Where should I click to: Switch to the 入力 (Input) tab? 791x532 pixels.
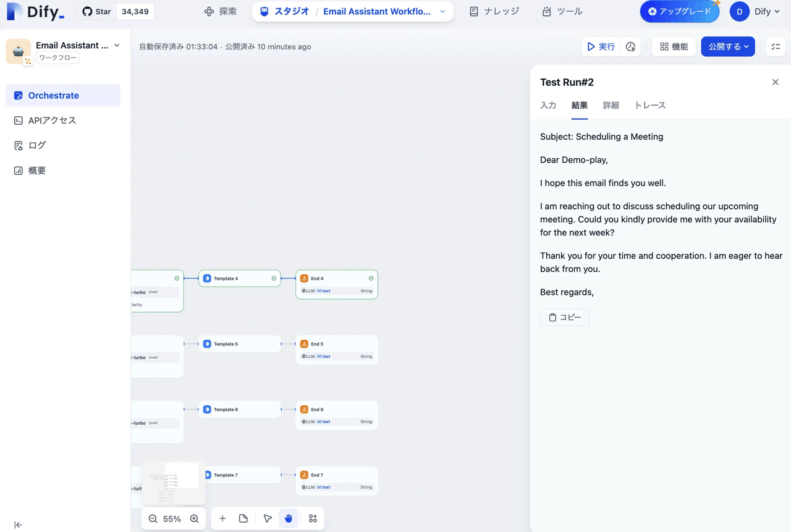point(548,105)
